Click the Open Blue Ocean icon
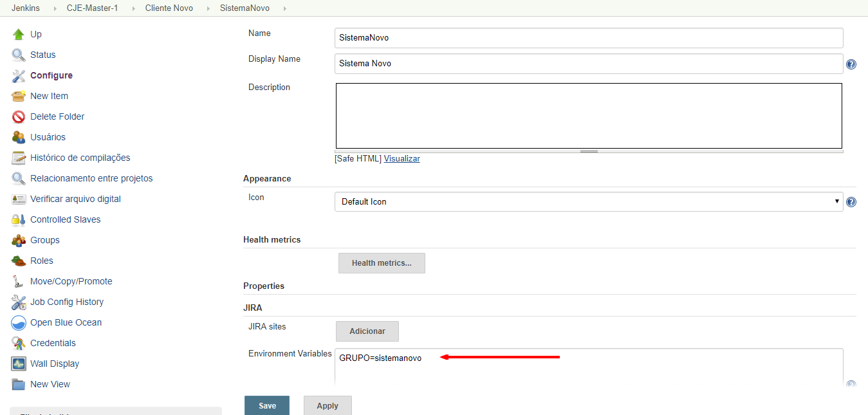The width and height of the screenshot is (868, 415). coord(18,322)
